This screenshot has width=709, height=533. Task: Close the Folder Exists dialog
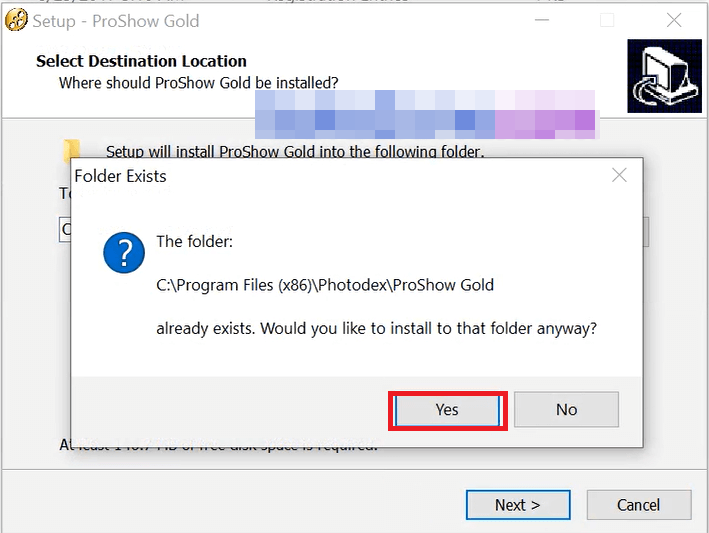[x=619, y=176]
